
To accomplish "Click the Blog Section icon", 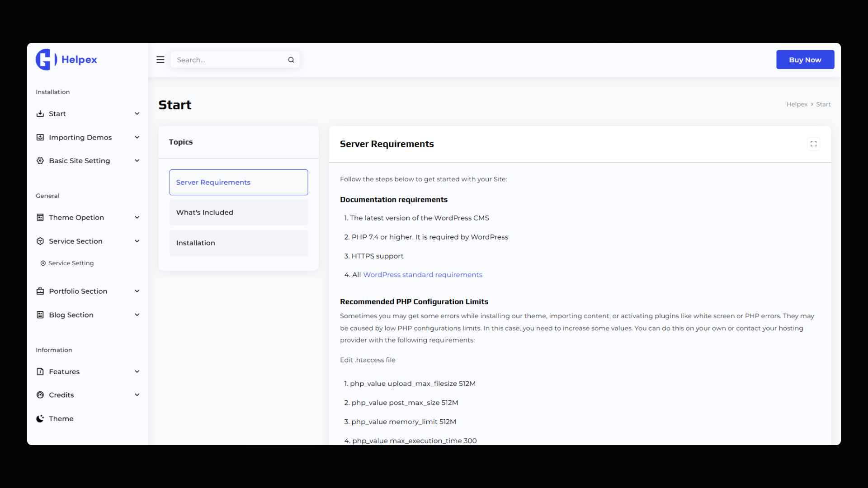I will (x=40, y=315).
